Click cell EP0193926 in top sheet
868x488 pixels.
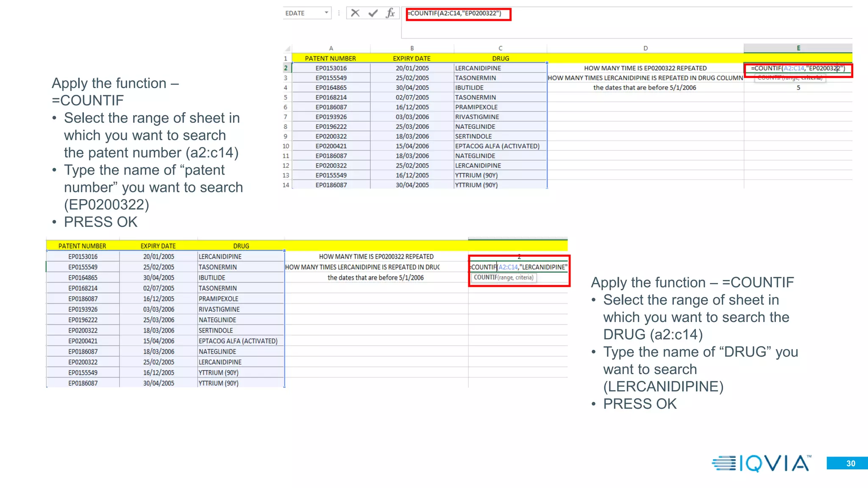tap(331, 117)
